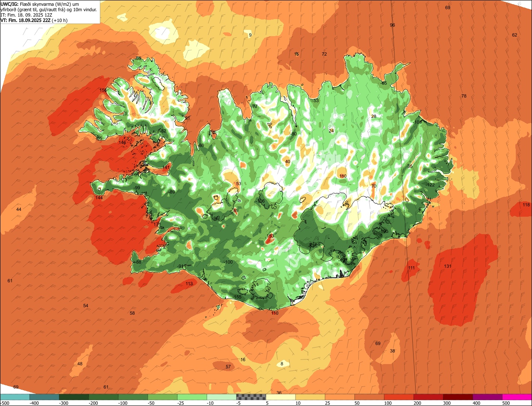
Task: Click the checkered swatch between -5 and 5
Action: coord(251,397)
